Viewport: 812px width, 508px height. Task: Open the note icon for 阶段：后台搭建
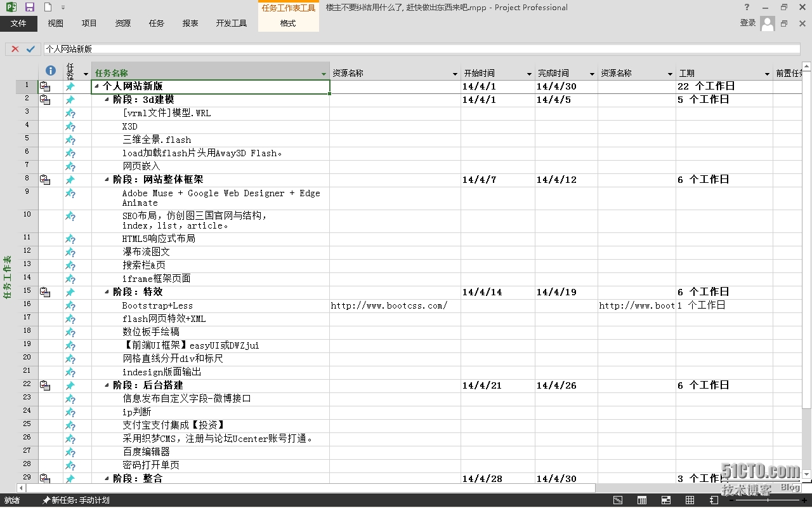(45, 385)
